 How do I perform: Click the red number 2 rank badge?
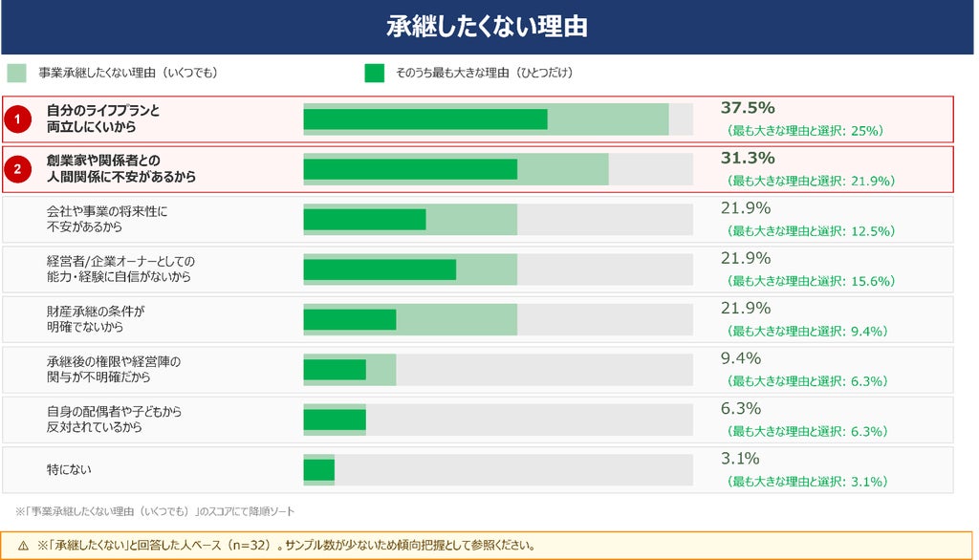[x=17, y=169]
